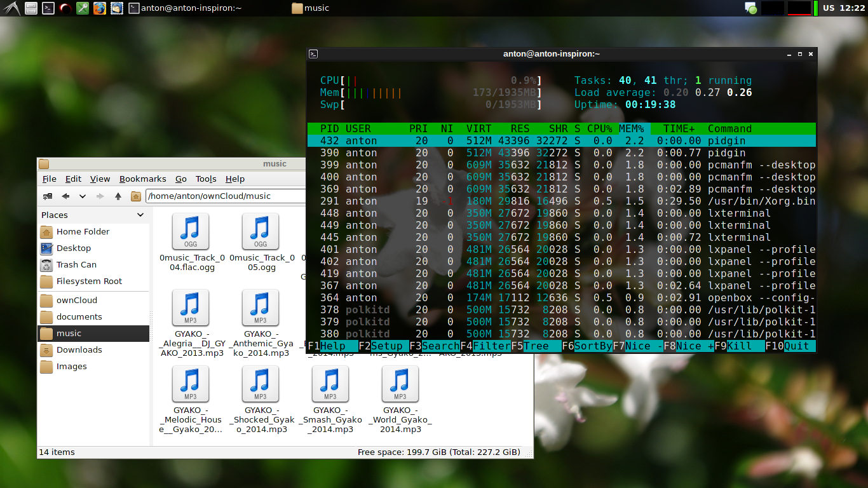Open the main application menu in the panel

pos(11,8)
